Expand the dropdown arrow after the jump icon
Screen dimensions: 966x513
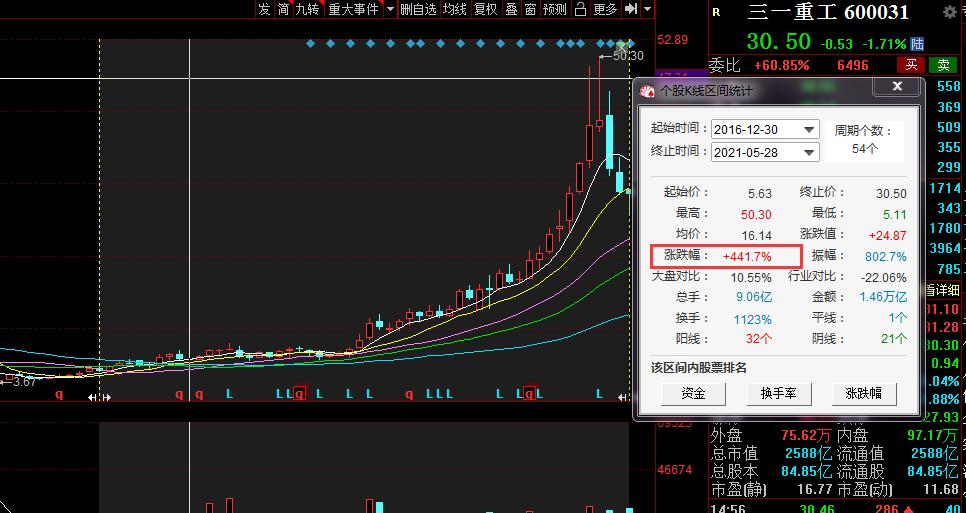click(x=647, y=9)
